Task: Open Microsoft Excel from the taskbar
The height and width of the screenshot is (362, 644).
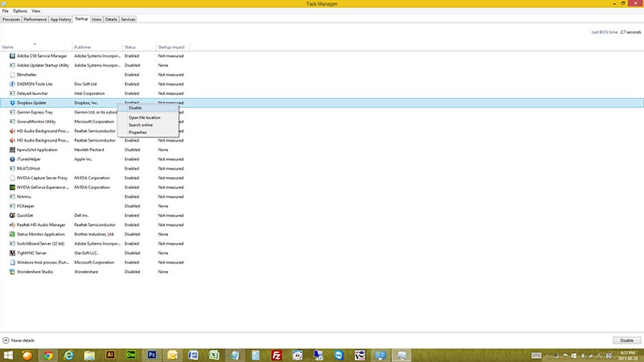Action: 214,355
